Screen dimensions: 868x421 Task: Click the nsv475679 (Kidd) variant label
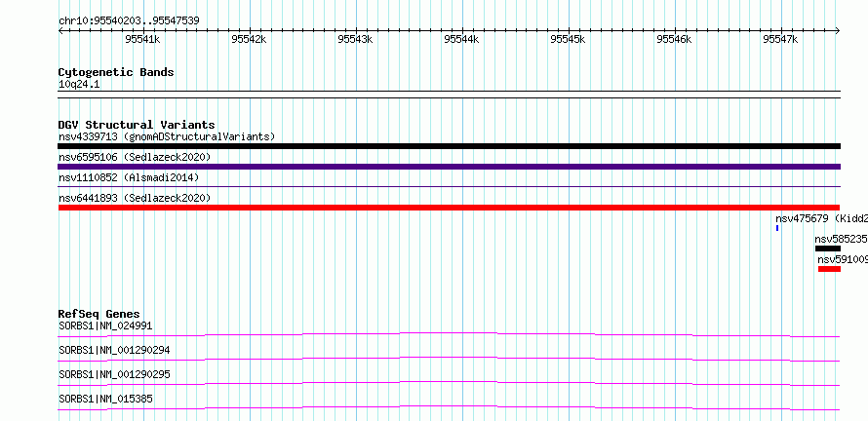821,218
